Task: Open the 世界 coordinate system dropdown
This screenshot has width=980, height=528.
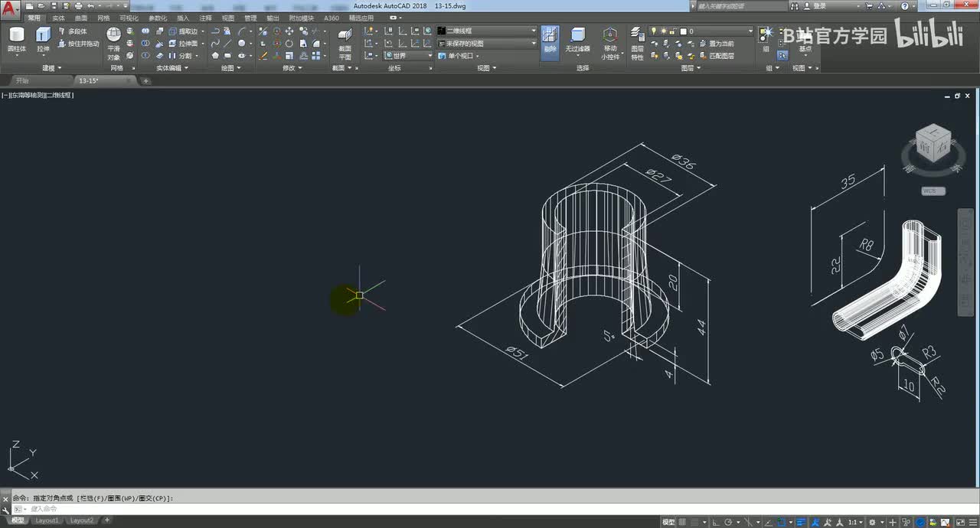Action: [x=408, y=56]
